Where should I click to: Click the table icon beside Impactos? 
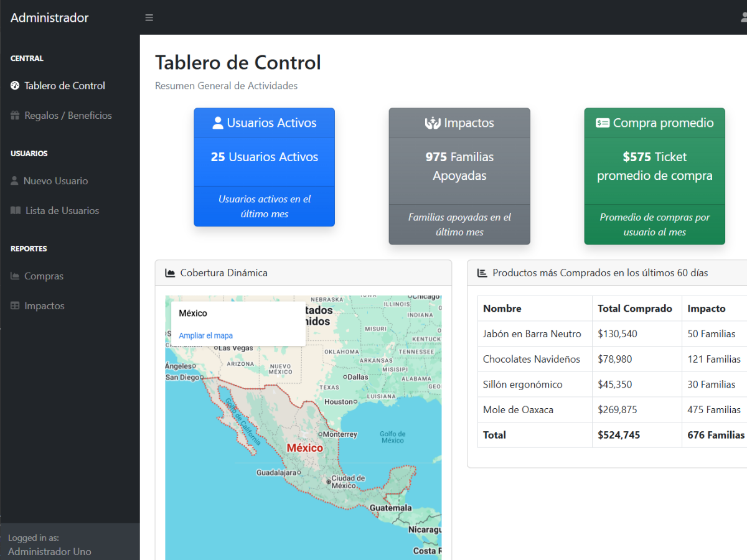coord(15,306)
